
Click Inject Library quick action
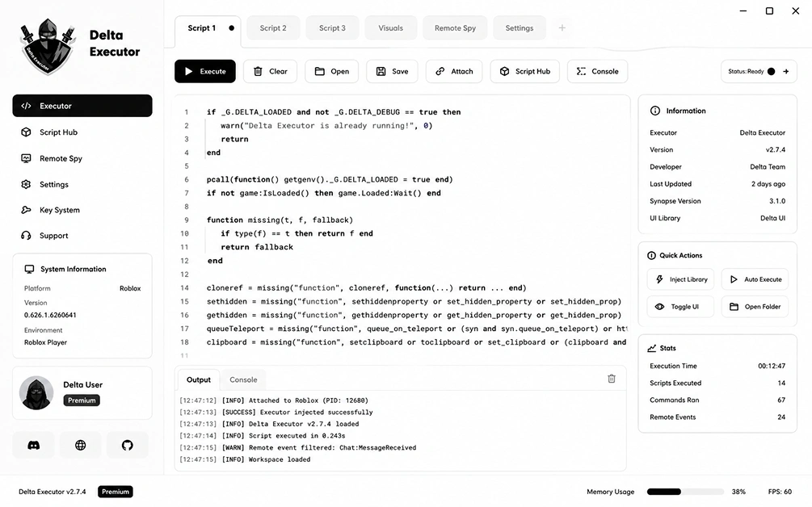[680, 279]
